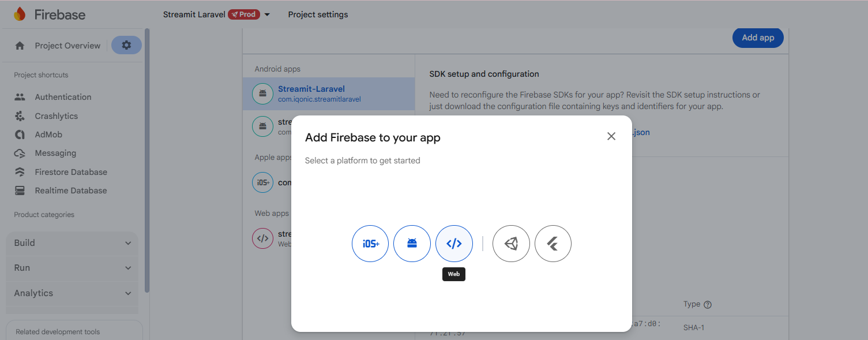
Task: Choose the Android platform icon in dialog
Action: click(x=412, y=244)
